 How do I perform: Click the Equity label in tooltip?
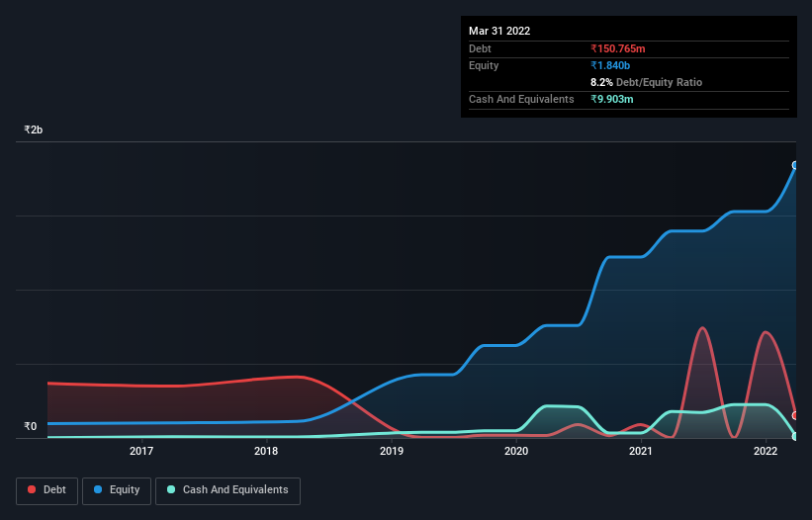tap(484, 65)
